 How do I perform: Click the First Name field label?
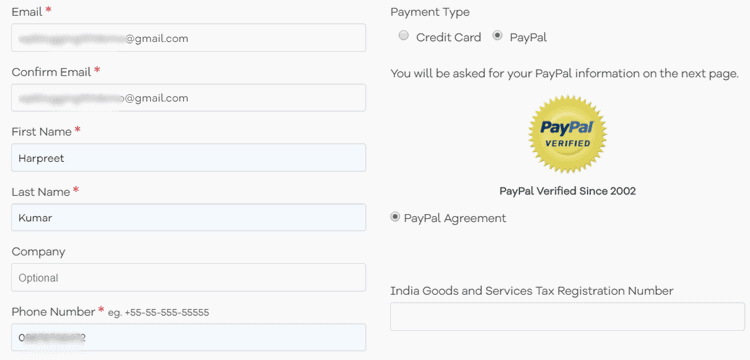pos(42,131)
